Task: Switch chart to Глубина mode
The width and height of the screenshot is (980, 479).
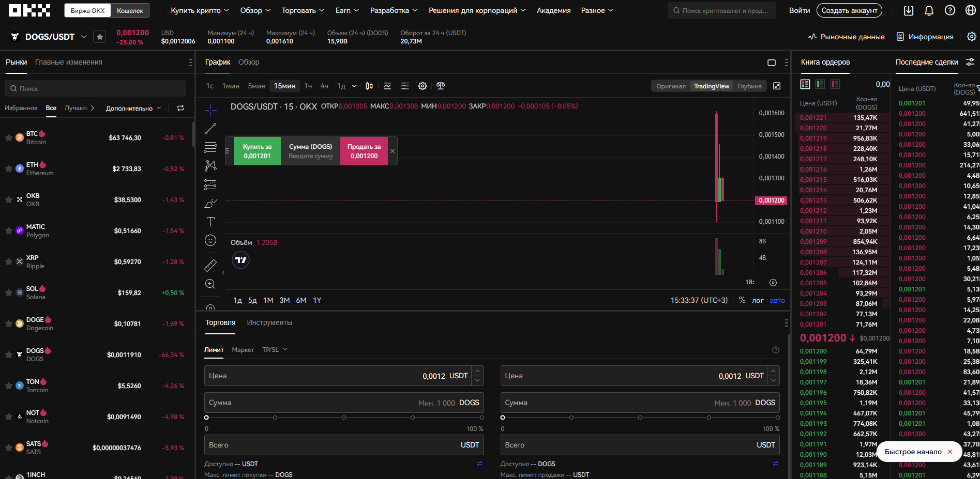Action: [749, 86]
